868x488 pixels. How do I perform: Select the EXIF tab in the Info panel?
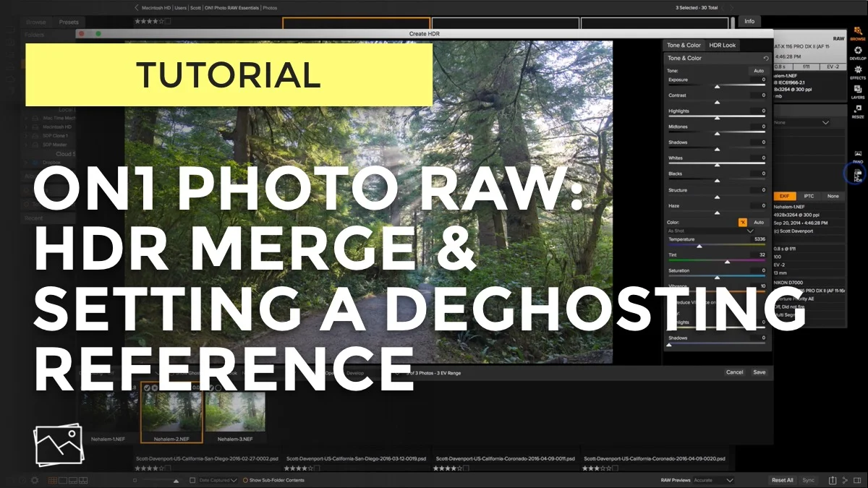(x=783, y=196)
